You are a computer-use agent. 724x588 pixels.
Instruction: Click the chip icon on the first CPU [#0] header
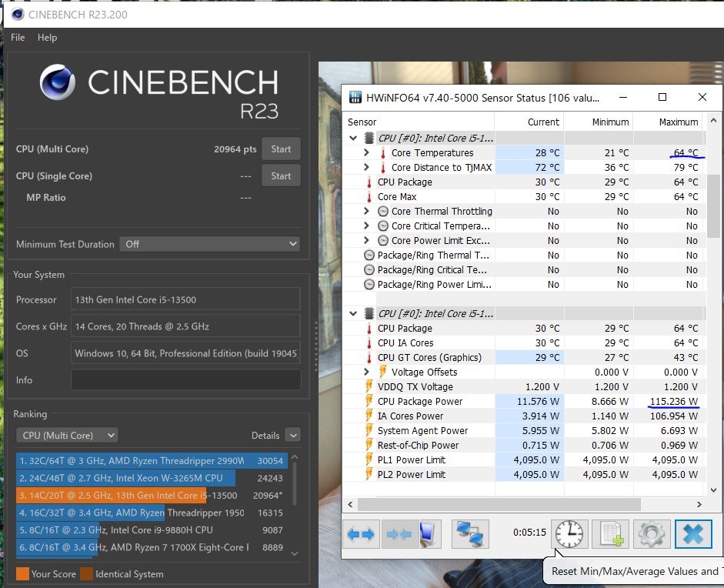(369, 138)
